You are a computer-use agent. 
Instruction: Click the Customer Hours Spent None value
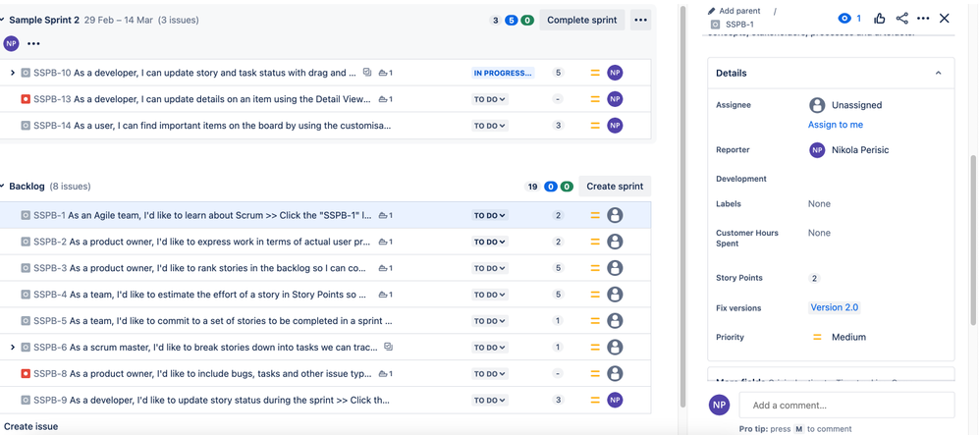coord(819,233)
